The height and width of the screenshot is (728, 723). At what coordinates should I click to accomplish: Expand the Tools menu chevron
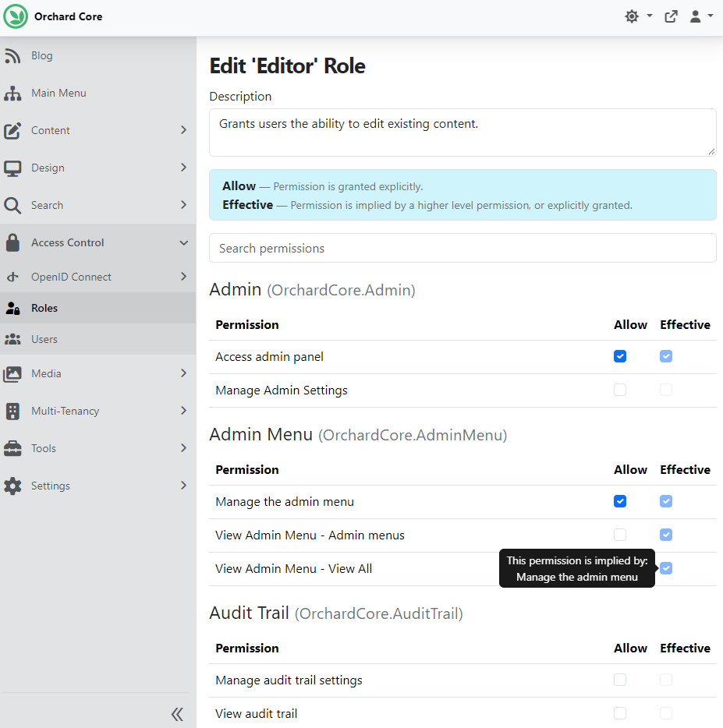point(183,448)
